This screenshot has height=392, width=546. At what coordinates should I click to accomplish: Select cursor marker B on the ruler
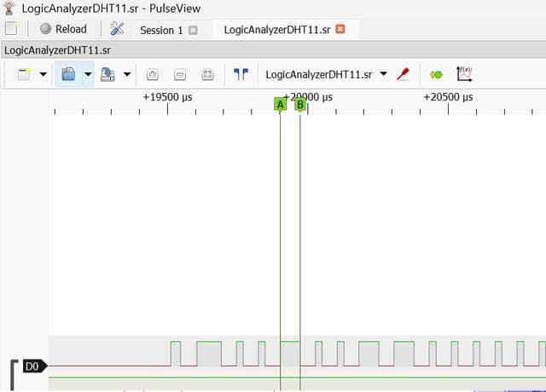coord(300,105)
